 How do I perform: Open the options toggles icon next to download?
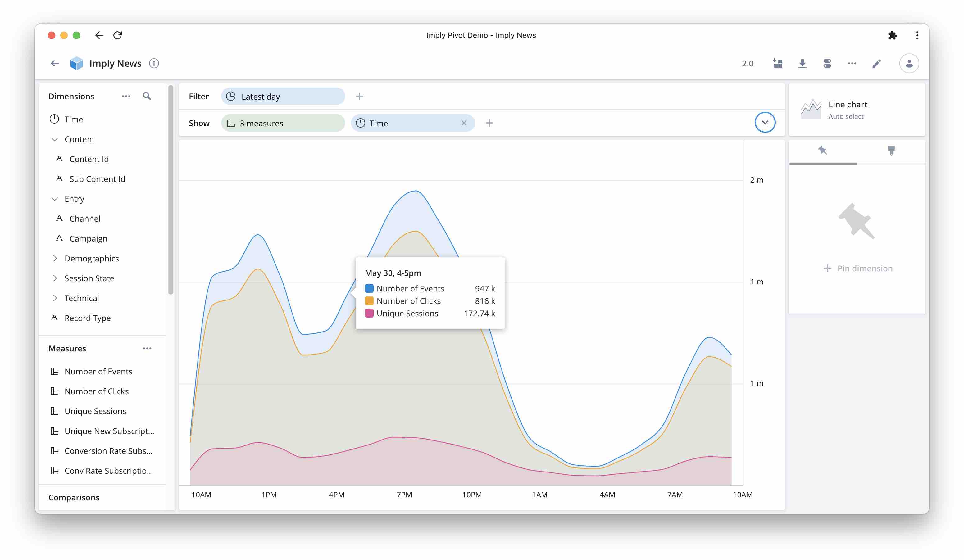point(827,63)
